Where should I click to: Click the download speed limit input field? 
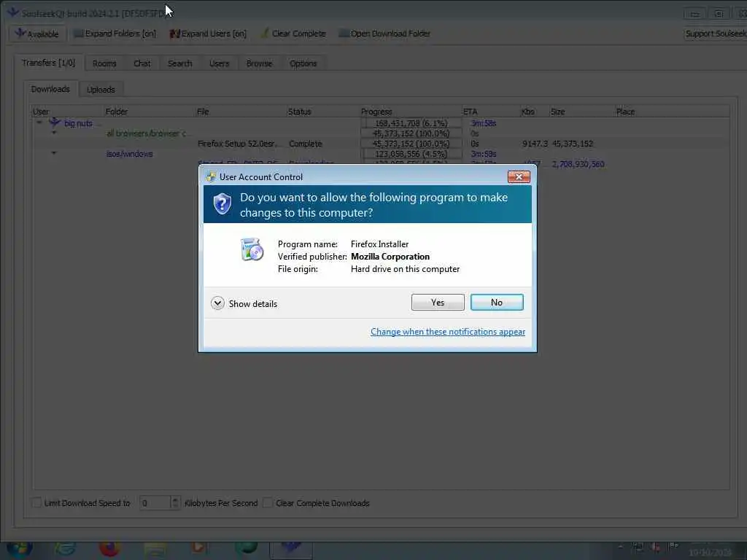[x=155, y=503]
